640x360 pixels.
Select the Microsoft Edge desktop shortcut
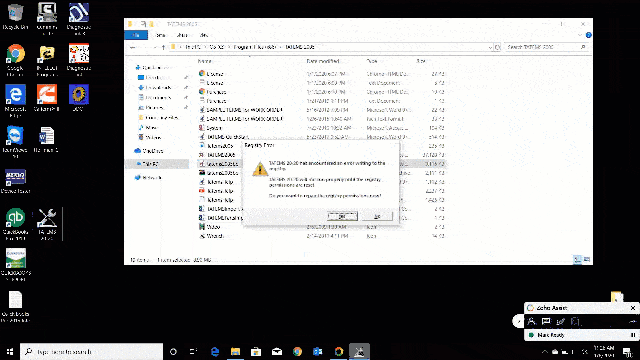tap(16, 101)
